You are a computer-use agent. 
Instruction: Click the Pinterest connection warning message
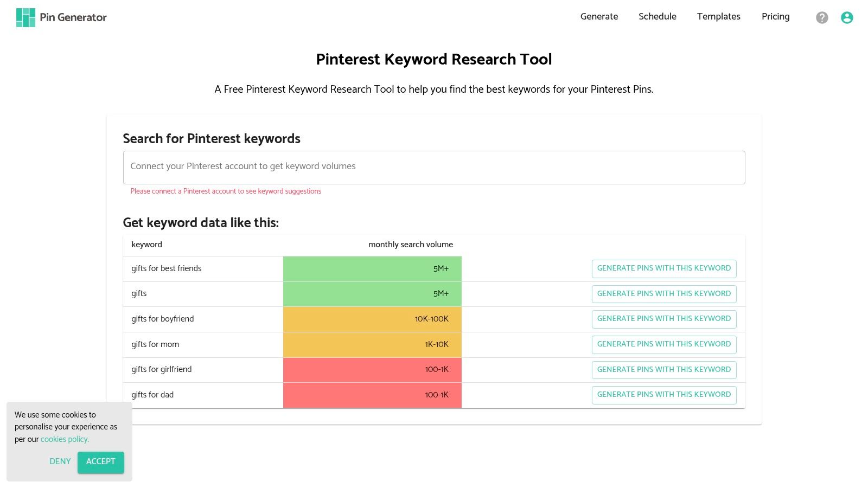225,191
